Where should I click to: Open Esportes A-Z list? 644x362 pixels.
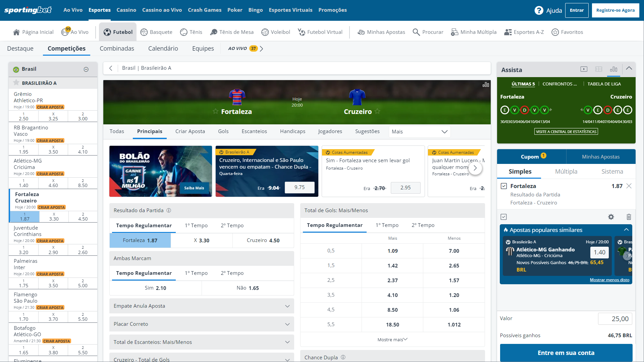pos(524,32)
